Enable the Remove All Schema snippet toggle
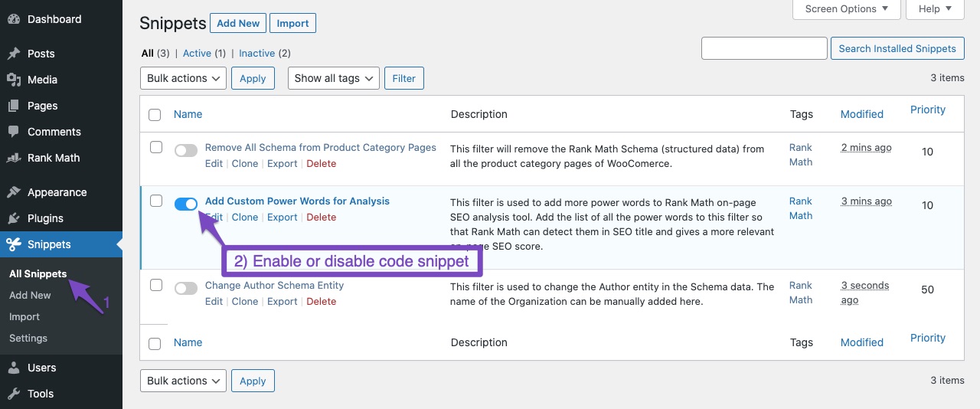This screenshot has height=409, width=980. click(186, 151)
